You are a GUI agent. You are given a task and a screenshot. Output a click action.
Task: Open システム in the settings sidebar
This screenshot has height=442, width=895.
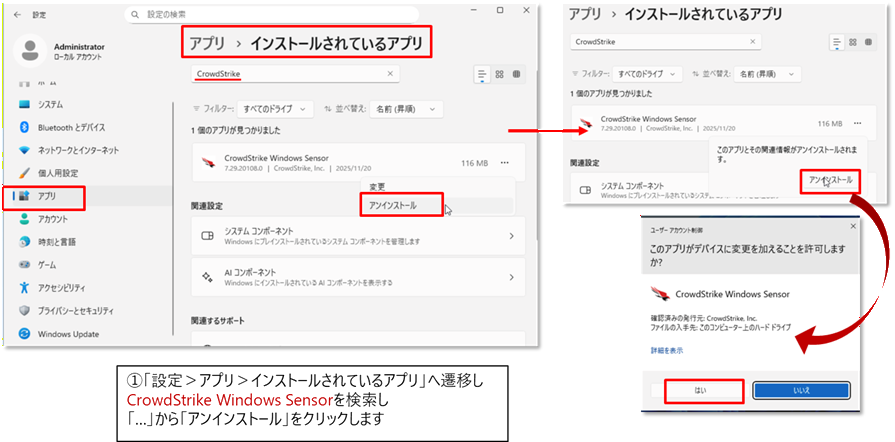point(50,104)
